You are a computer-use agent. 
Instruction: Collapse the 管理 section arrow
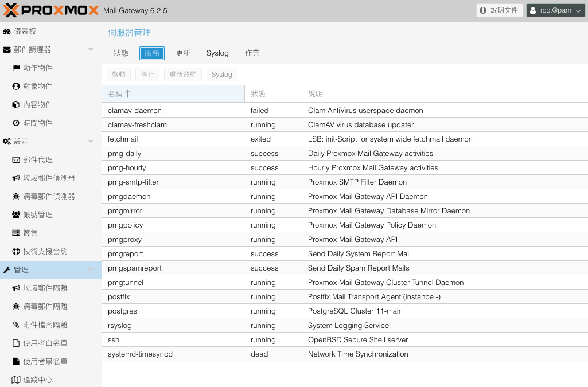pos(91,270)
